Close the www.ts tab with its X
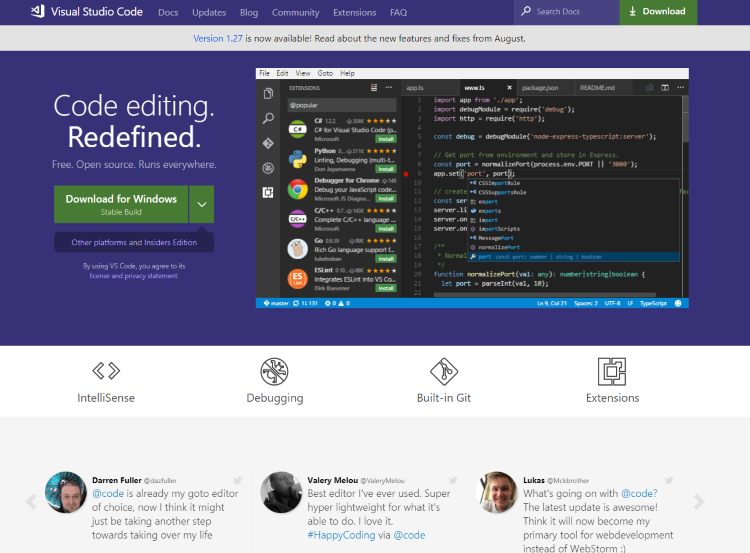750x553 pixels. [x=509, y=88]
